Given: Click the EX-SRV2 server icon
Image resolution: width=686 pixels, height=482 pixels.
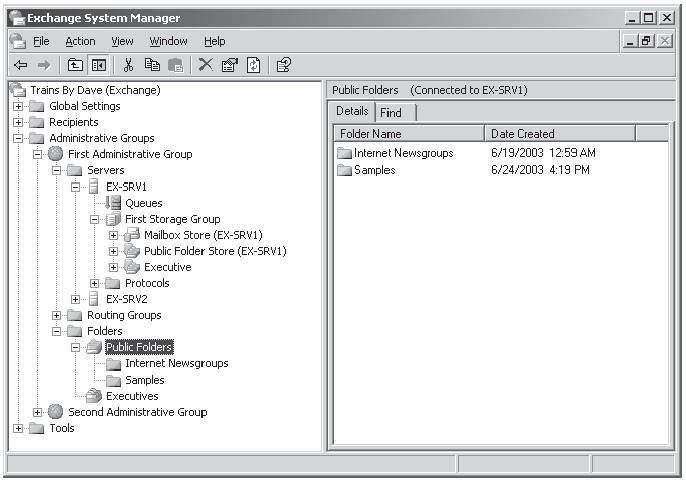Looking at the screenshot, I should click(94, 299).
